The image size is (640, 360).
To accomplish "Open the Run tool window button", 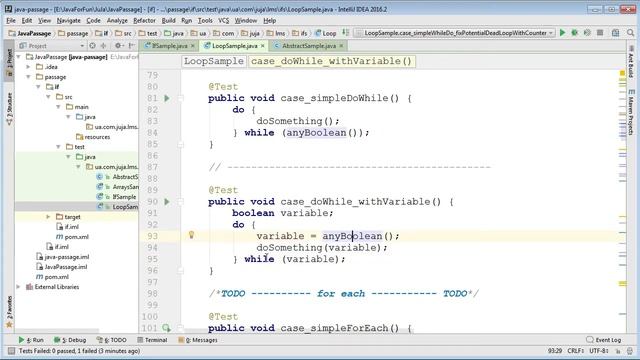I will point(31,340).
